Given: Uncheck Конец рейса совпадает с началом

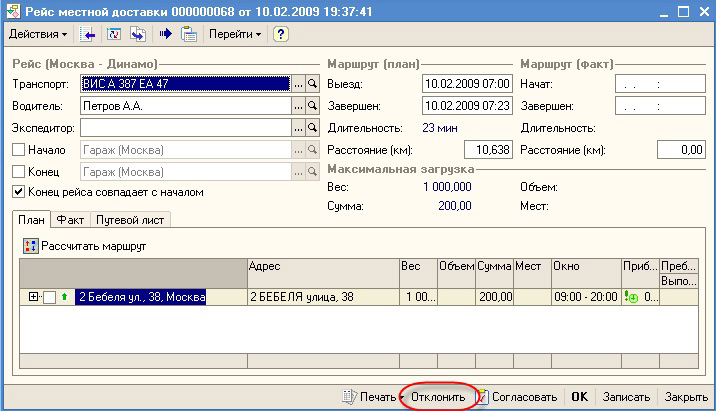Looking at the screenshot, I should coord(18,192).
